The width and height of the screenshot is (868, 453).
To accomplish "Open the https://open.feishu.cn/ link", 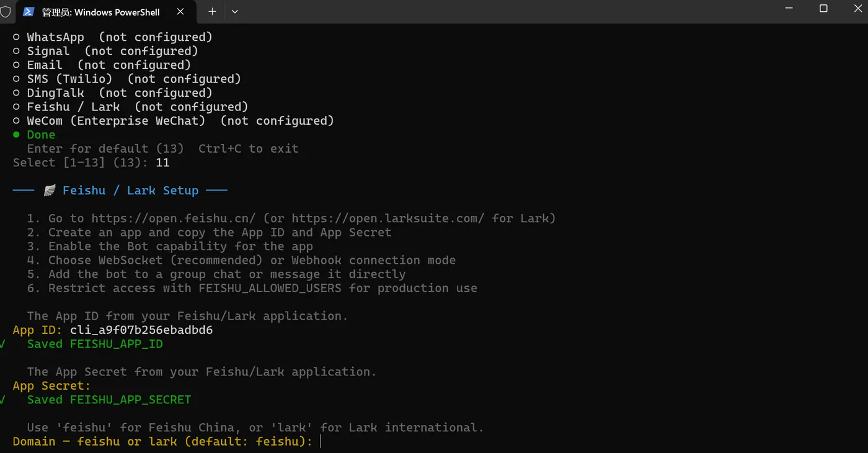I will pyautogui.click(x=174, y=218).
